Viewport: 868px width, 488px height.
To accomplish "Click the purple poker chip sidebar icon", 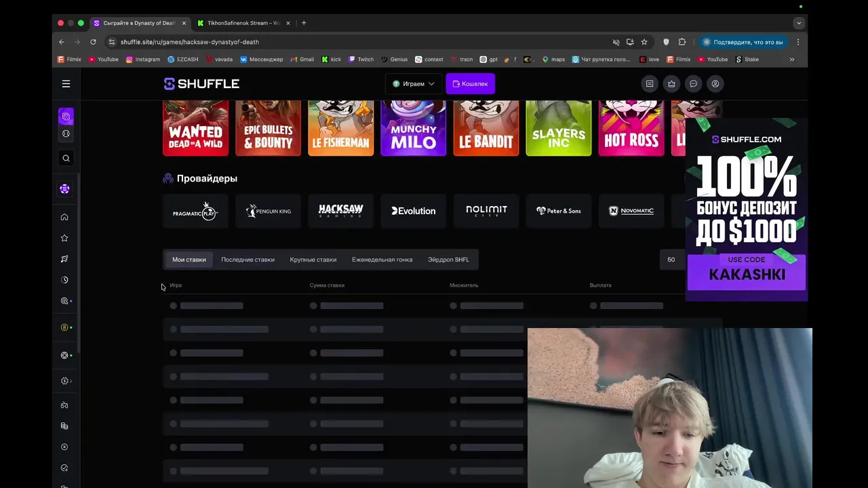I will click(64, 189).
